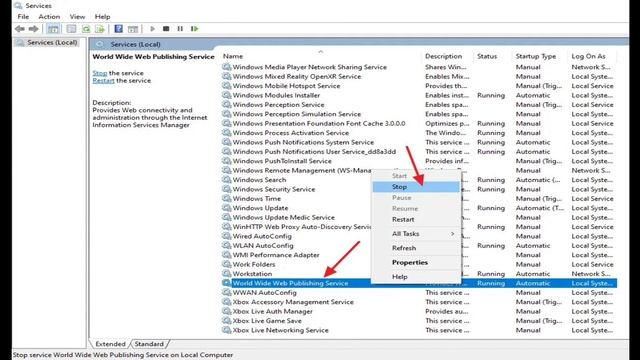Click the gear icon of WWAN AutoConfig
Screen dimensions: 640x360
point(227,292)
